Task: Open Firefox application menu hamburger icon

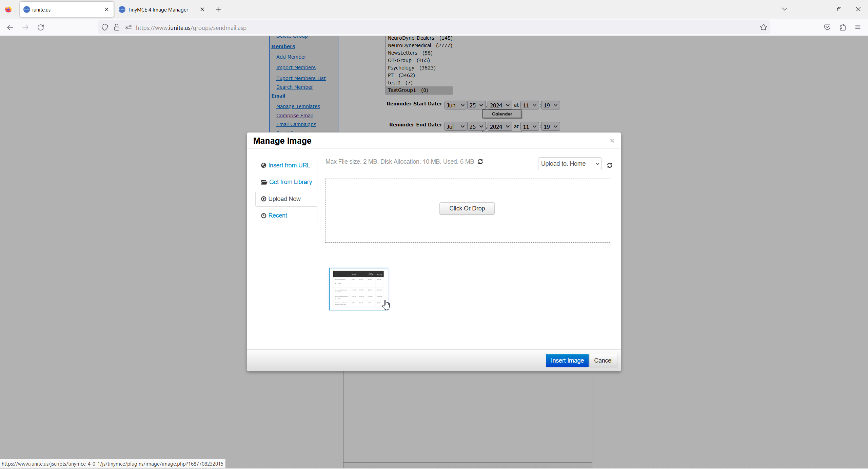Action: pyautogui.click(x=858, y=27)
